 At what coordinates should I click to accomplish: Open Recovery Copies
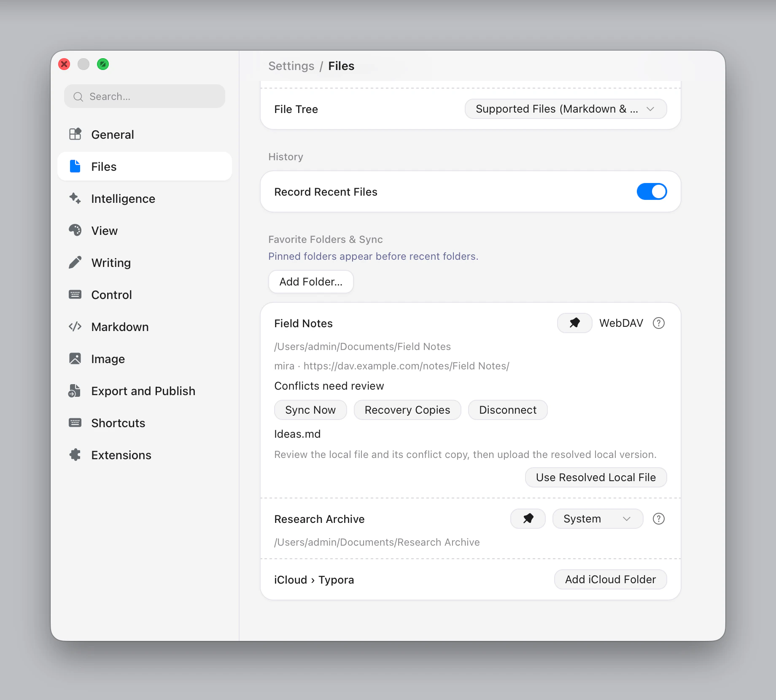pyautogui.click(x=407, y=410)
